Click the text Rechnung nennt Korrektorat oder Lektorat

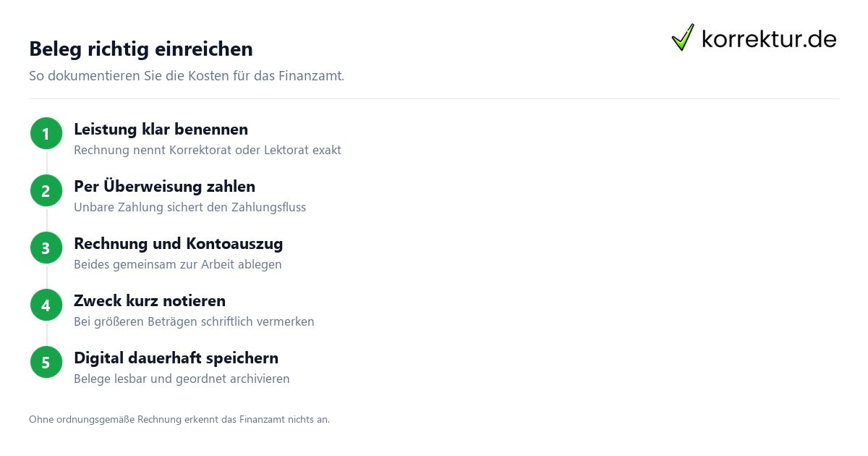208,151
